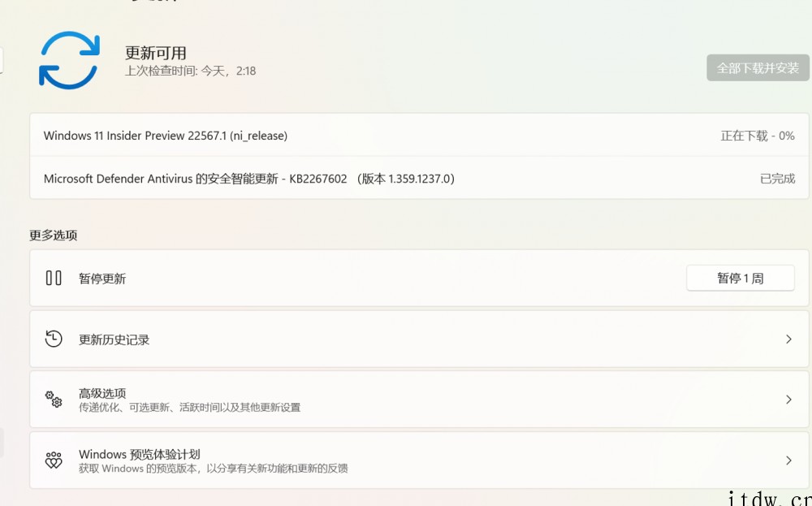Open 更新历史记录 via its chevron arrow
This screenshot has height=506, width=812.
click(788, 339)
